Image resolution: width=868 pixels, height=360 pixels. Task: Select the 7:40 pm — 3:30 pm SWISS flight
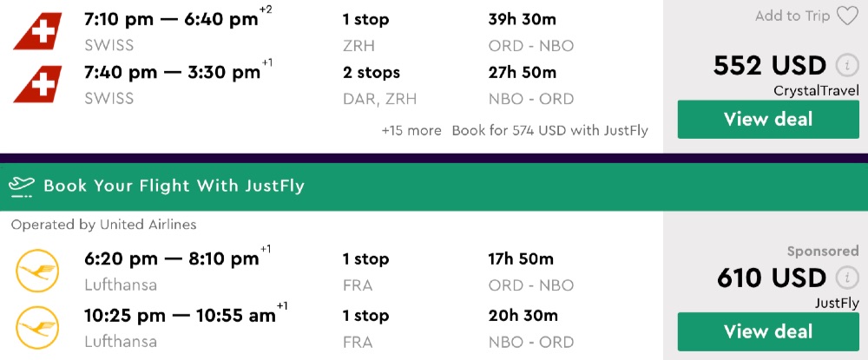(x=171, y=73)
